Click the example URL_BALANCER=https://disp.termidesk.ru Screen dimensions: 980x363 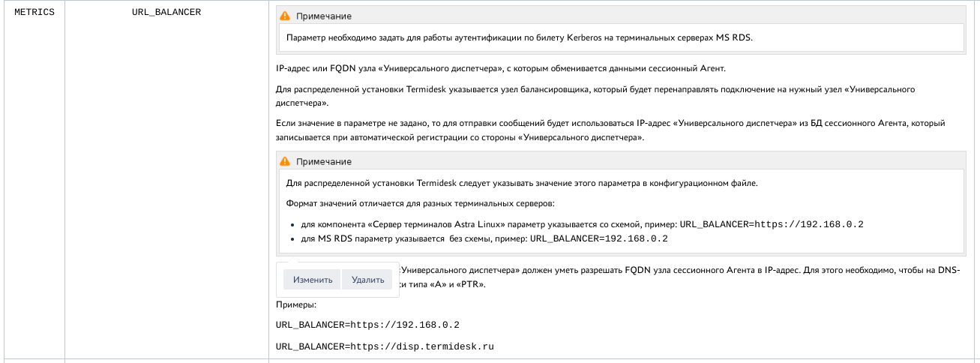point(385,346)
